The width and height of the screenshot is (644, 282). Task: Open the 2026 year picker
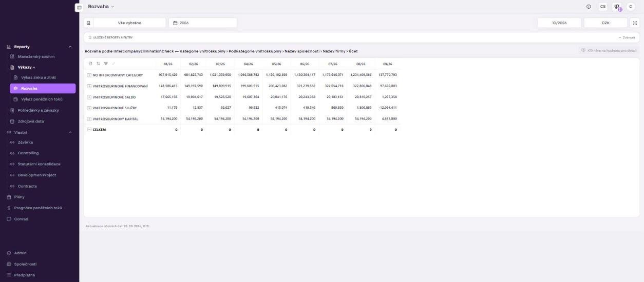pyautogui.click(x=203, y=23)
